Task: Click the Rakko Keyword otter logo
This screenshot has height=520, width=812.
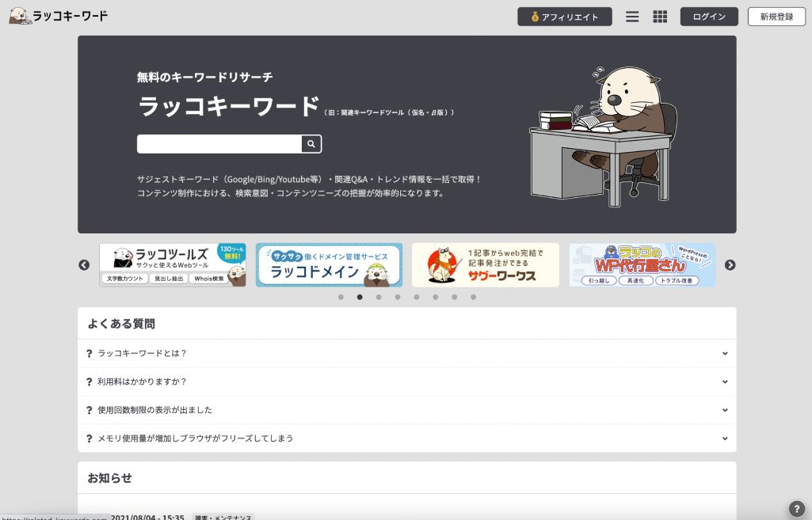Action: [19, 14]
